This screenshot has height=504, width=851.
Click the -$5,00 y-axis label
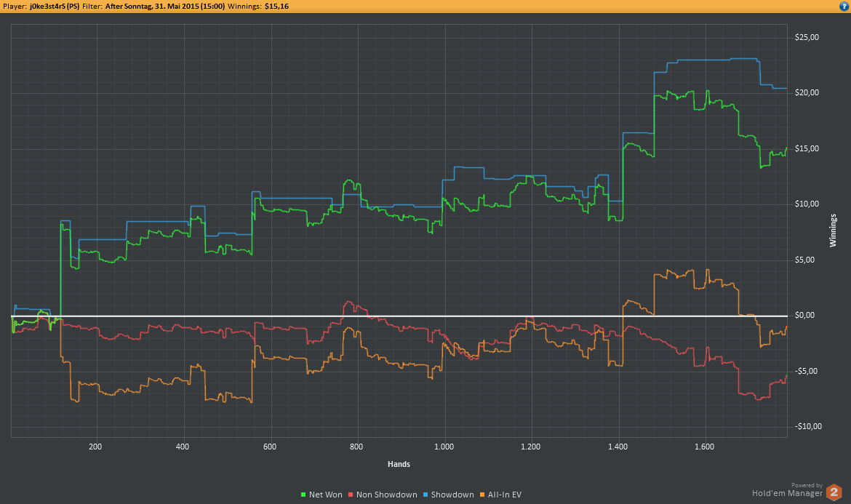tap(806, 371)
